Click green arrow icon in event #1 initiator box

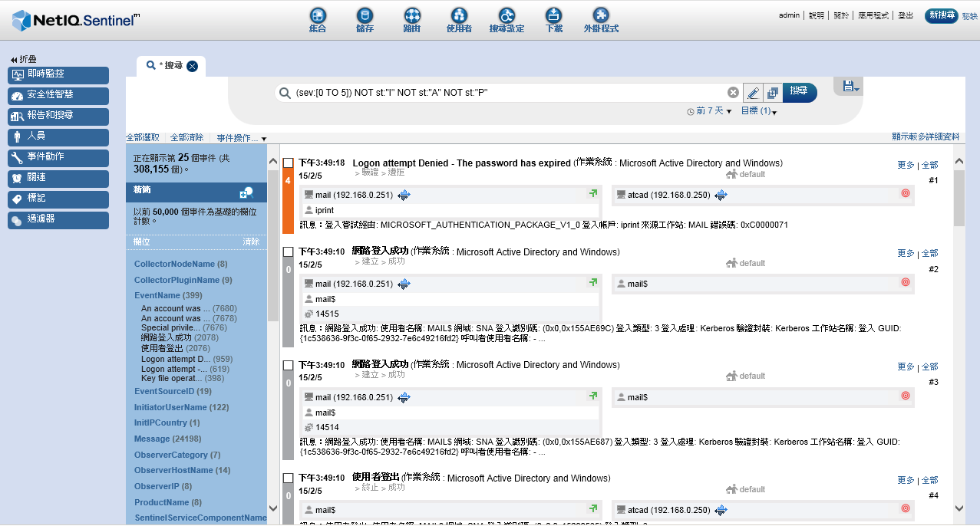click(x=593, y=195)
